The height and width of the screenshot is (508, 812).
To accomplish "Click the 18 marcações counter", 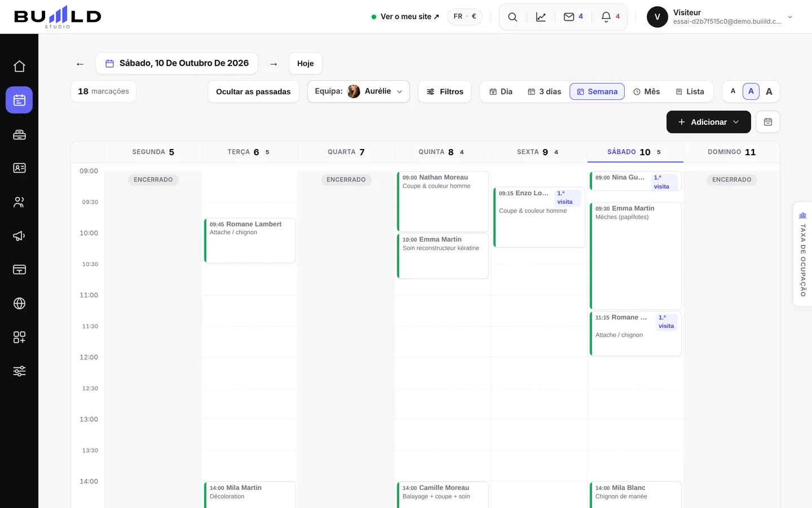I will pyautogui.click(x=103, y=91).
